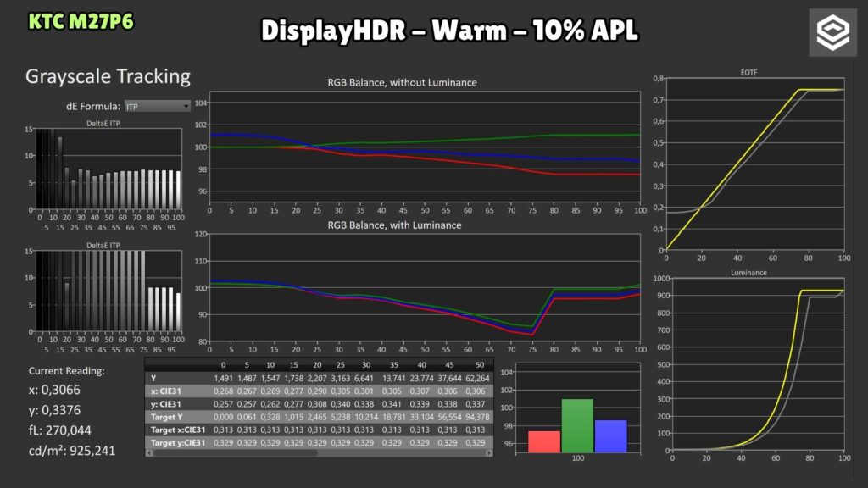Click the Target Y value 94,378

point(477,417)
